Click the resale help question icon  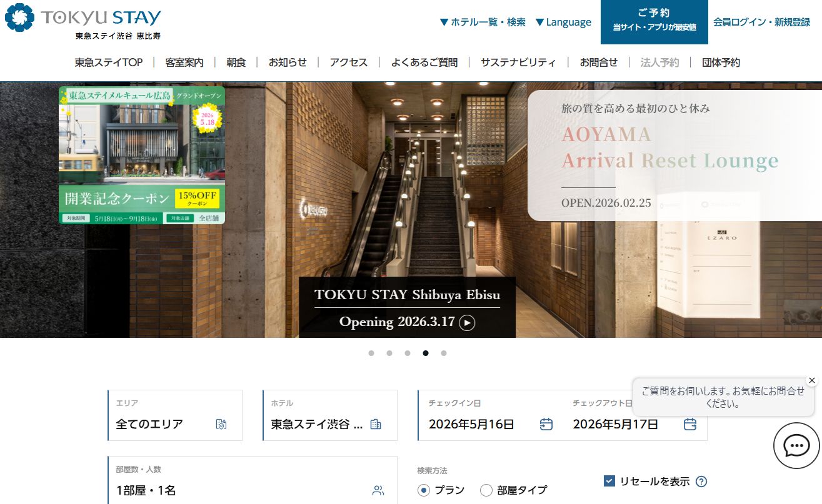(x=701, y=482)
